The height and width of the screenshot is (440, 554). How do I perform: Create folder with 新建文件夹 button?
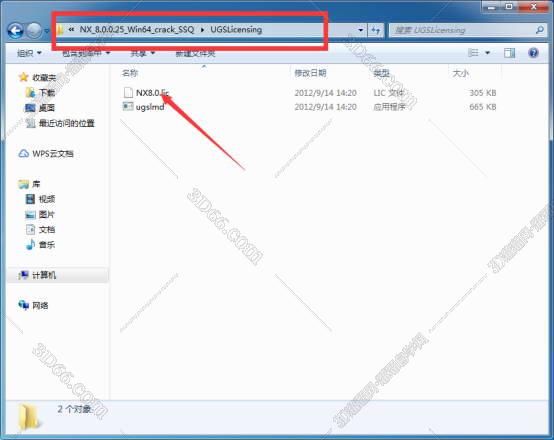pyautogui.click(x=195, y=53)
